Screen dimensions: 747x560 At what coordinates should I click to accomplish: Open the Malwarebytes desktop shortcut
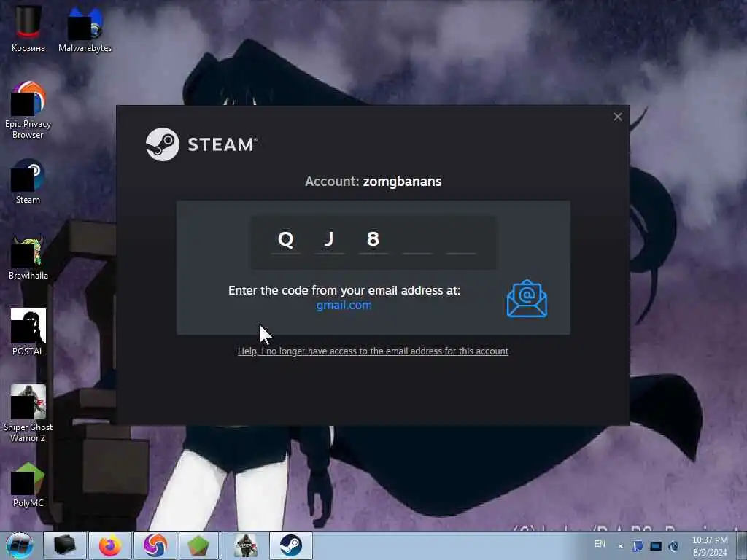pos(85,28)
